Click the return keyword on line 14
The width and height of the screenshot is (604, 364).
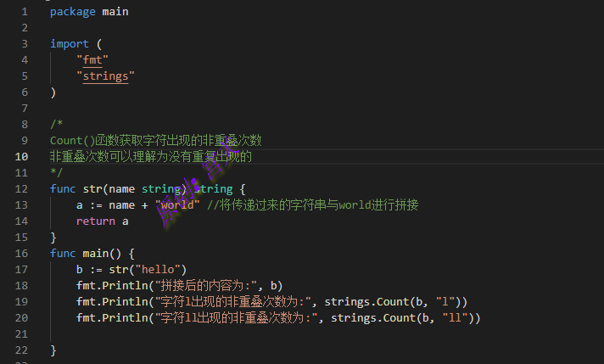96,221
